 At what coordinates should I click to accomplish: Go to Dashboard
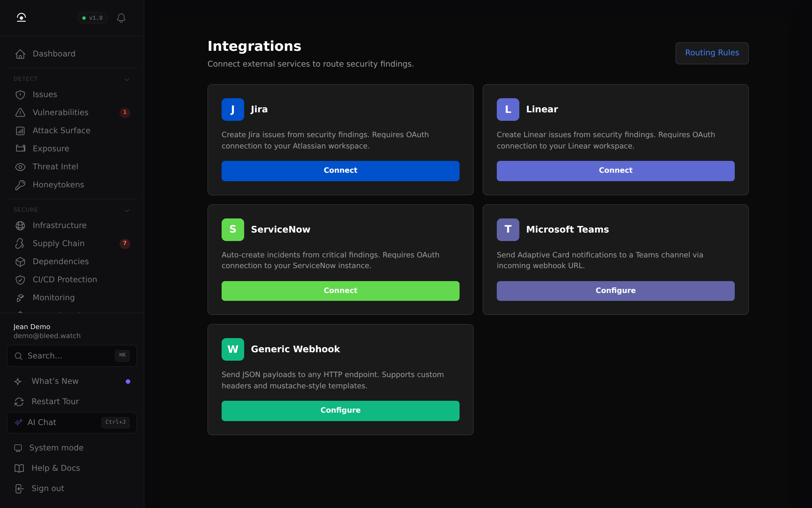click(72, 54)
